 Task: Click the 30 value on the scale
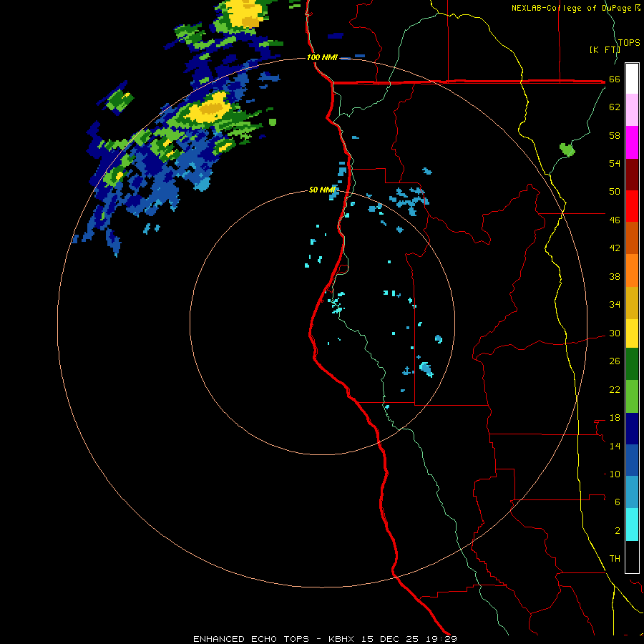(615, 333)
